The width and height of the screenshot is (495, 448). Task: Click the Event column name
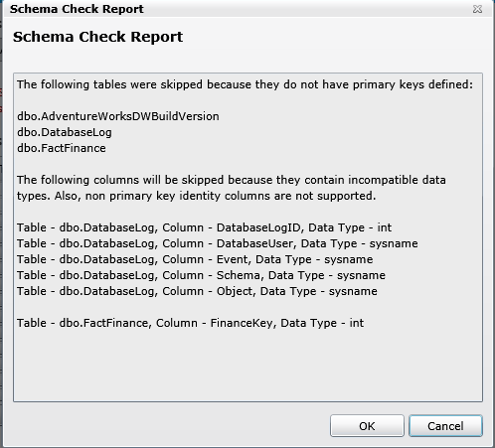[x=232, y=259]
